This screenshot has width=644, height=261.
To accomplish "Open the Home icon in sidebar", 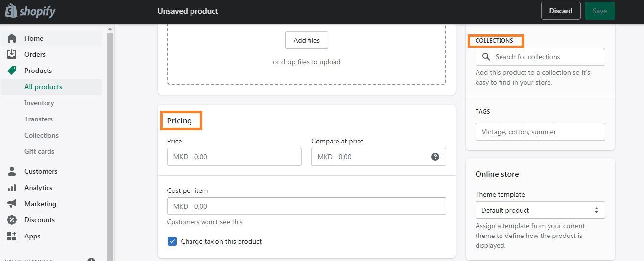I will 12,38.
